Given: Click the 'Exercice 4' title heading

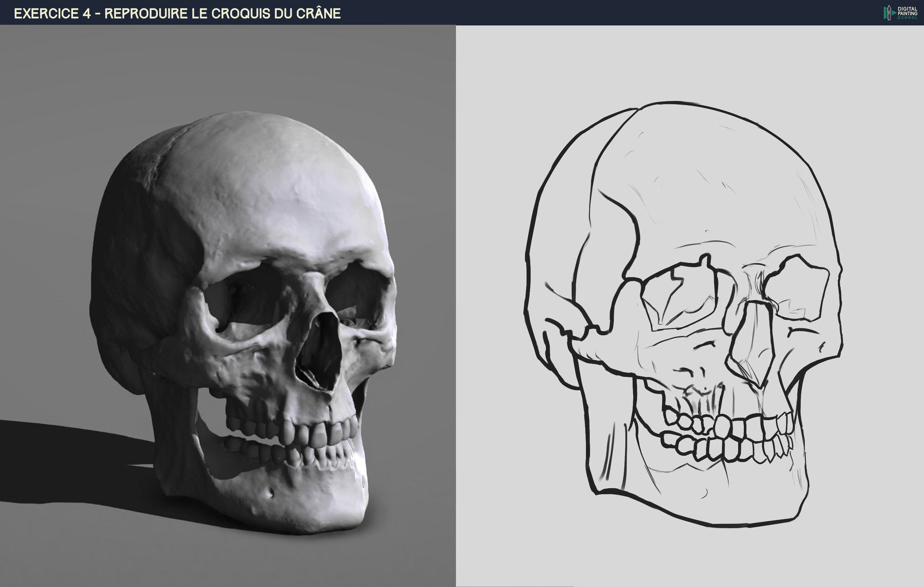Looking at the screenshot, I should [177, 13].
